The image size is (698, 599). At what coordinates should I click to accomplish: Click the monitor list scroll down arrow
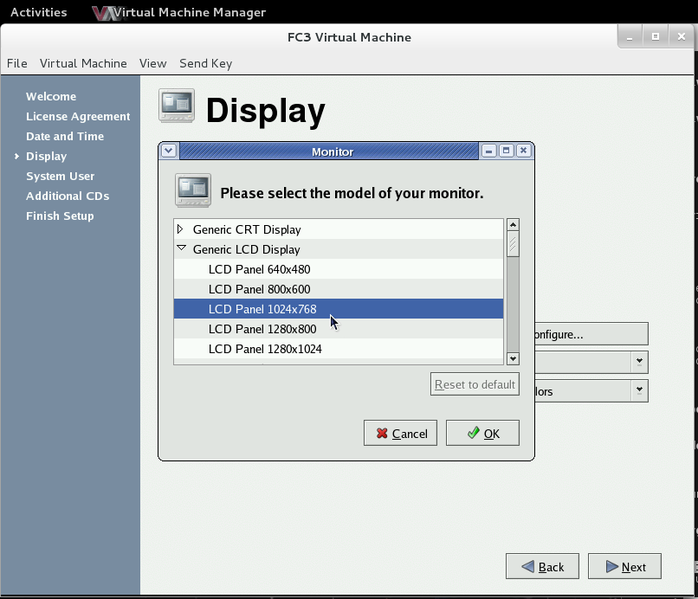513,358
